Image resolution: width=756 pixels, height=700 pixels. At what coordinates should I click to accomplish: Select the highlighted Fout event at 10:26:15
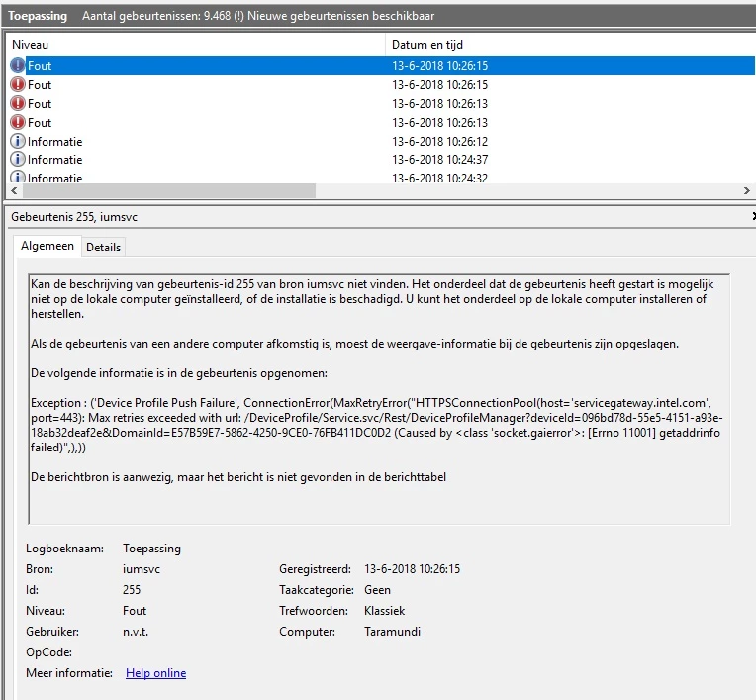tap(382, 65)
